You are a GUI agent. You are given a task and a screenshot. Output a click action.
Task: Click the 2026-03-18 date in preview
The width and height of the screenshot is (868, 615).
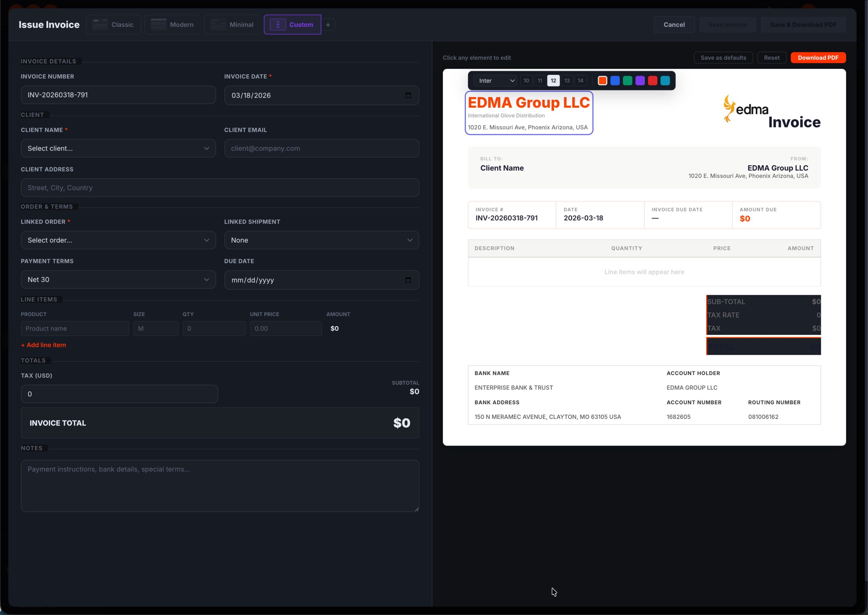(584, 218)
